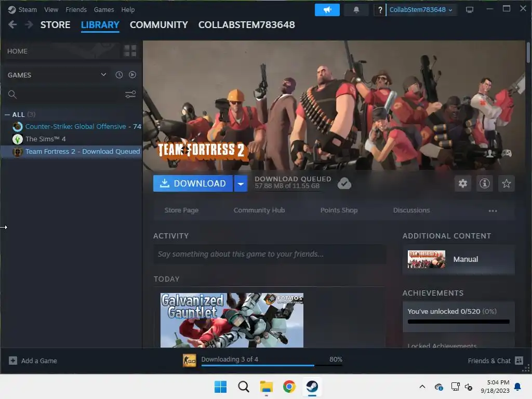Click Add a Game button
This screenshot has height=399, width=532.
[33, 361]
